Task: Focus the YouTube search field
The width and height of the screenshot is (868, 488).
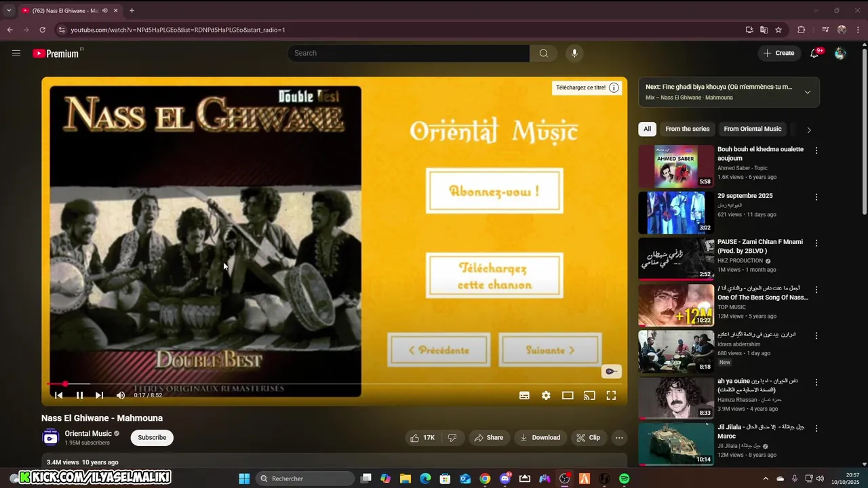Action: 408,53
